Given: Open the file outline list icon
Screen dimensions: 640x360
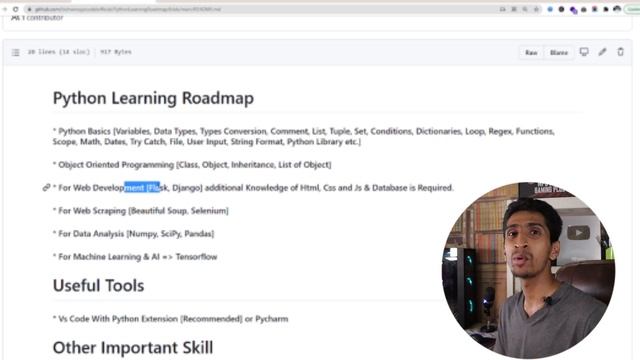Looking at the screenshot, I should (16, 52).
